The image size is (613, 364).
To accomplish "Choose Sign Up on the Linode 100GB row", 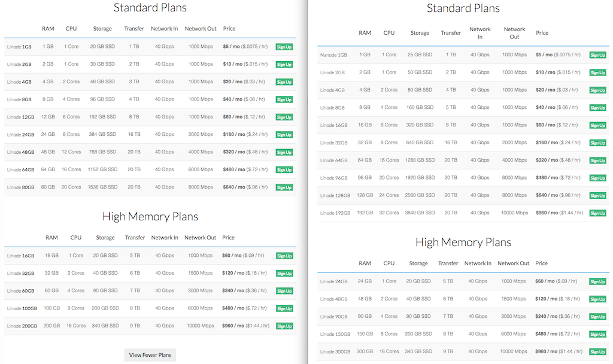I will click(x=284, y=309).
